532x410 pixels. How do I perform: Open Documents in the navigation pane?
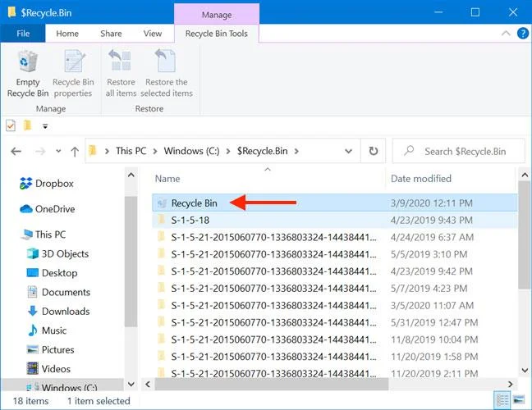click(x=58, y=292)
